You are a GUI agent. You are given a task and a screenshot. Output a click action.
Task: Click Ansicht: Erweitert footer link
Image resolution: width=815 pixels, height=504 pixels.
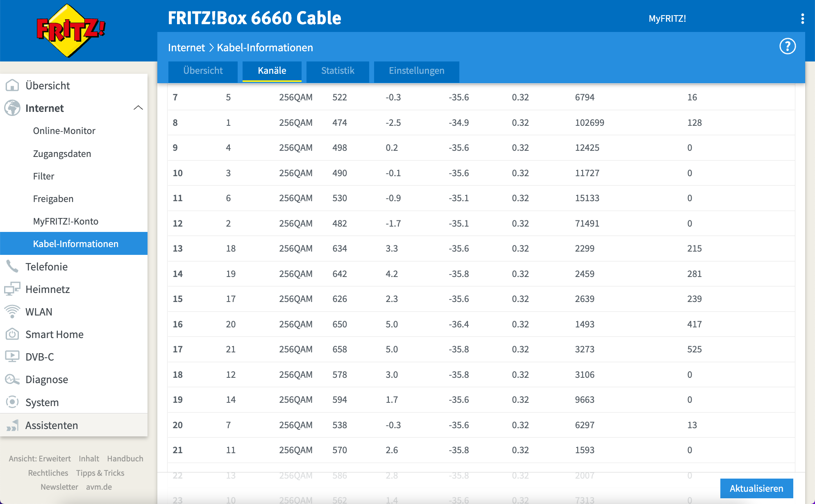[40, 459]
